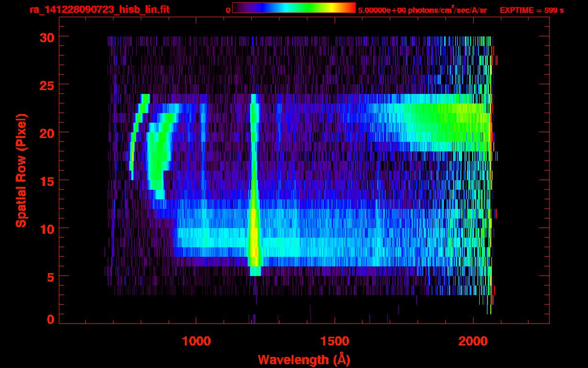Image resolution: width=588 pixels, height=368 pixels.
Task: Click the color scale bar at top
Action: [x=294, y=8]
